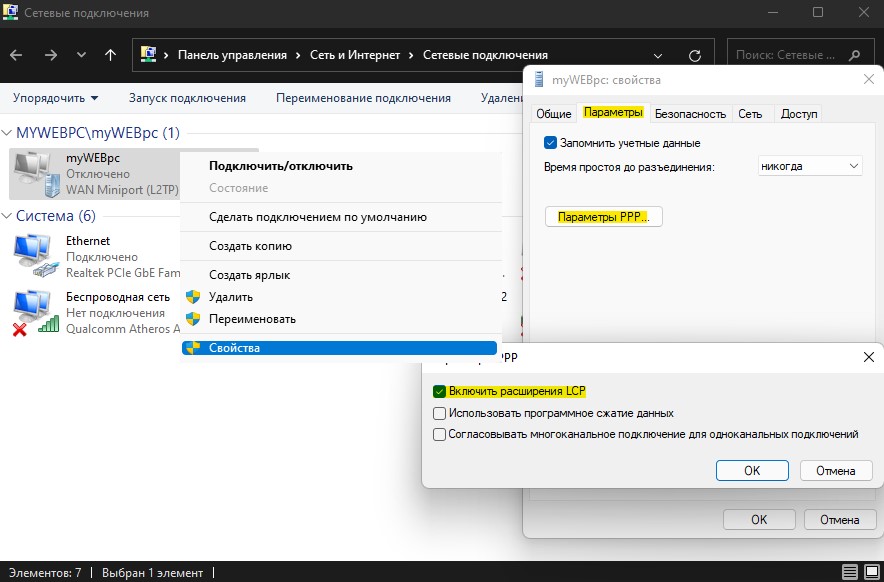This screenshot has width=884, height=582.
Task: Enable 'Согласовывать многоканальное подключение' checkbox
Action: click(439, 434)
